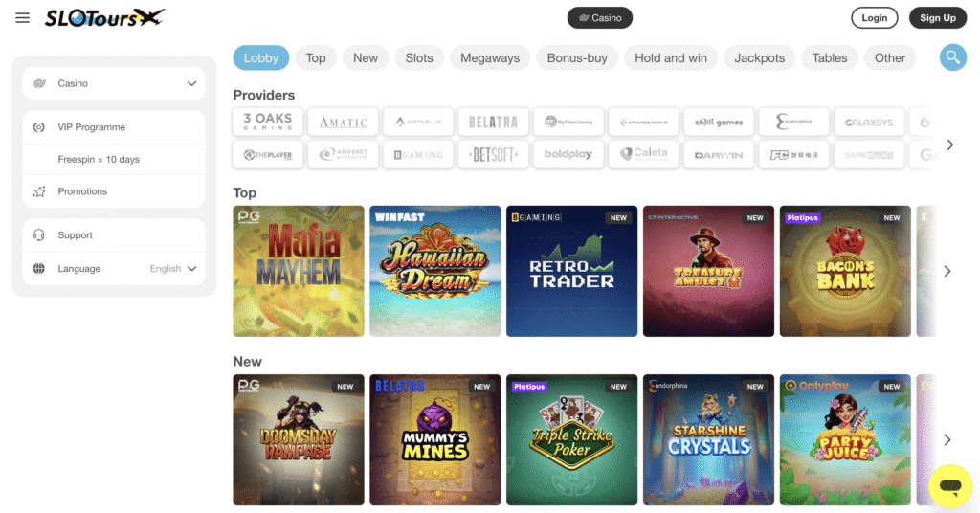This screenshot has height=513, width=980.
Task: Click the Login button
Action: (875, 17)
